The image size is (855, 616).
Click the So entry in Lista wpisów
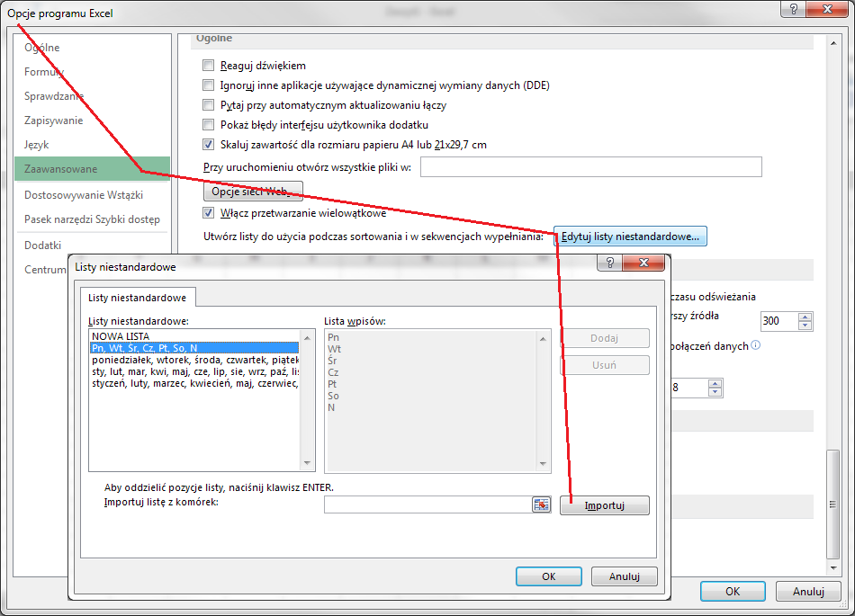[333, 396]
